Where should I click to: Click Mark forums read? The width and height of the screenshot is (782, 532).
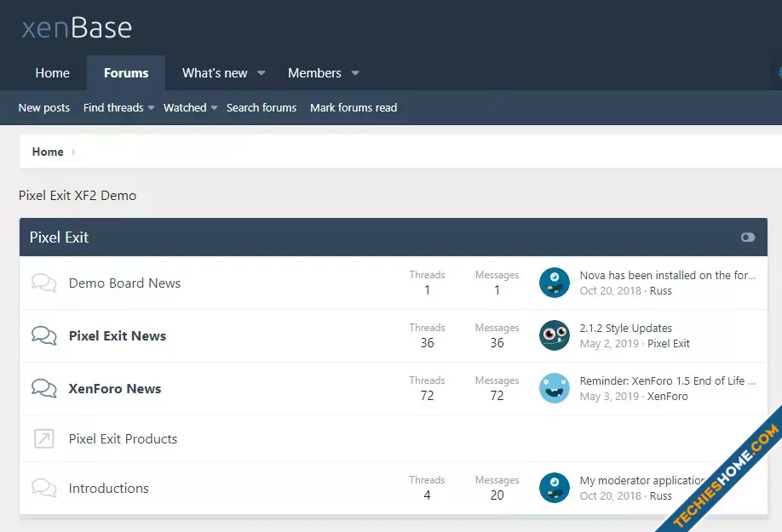[354, 107]
